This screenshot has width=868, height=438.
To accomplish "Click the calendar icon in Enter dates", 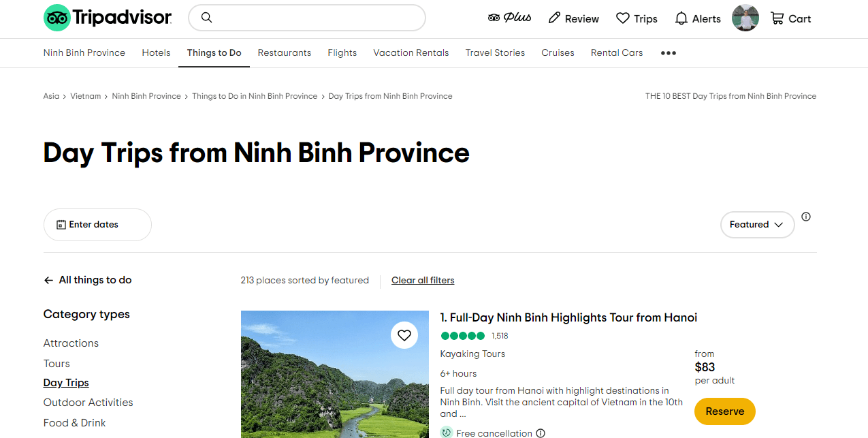I will (x=61, y=225).
